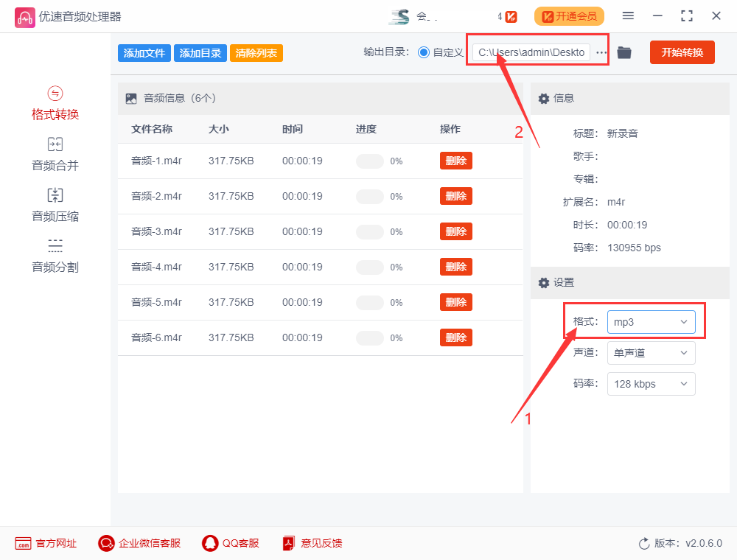The width and height of the screenshot is (737, 560).
Task: Click the 企业微信客服 chat icon
Action: [106, 544]
